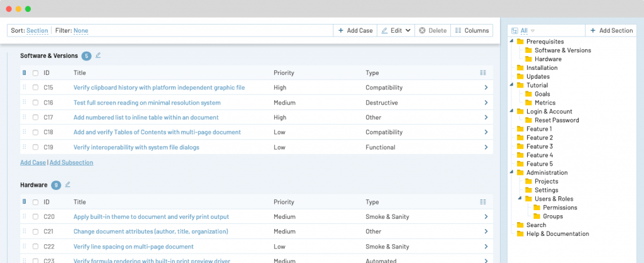Open case Change document attributes
Image resolution: width=644 pixels, height=263 pixels.
[x=151, y=232]
